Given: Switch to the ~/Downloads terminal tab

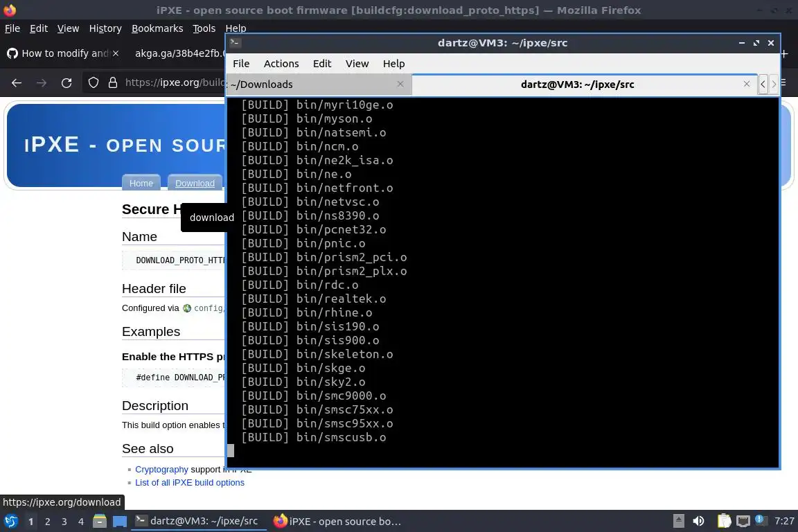Looking at the screenshot, I should (x=319, y=84).
